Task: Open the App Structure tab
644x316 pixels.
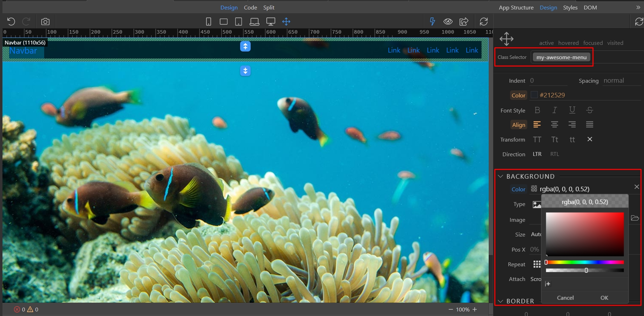Action: [x=516, y=7]
